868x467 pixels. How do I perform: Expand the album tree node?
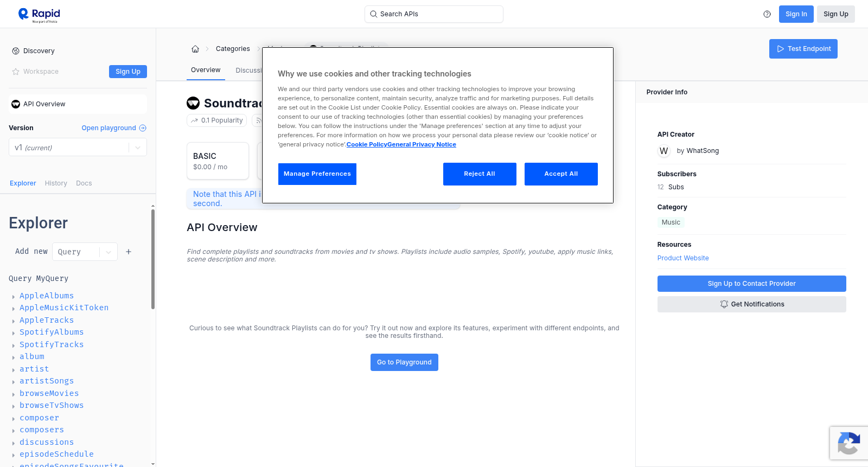point(14,357)
